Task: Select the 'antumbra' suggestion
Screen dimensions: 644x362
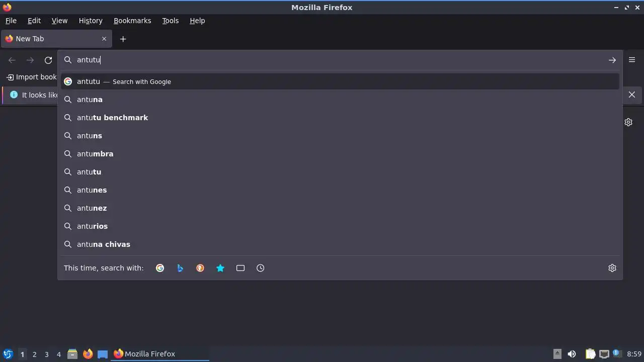Action: pos(340,154)
